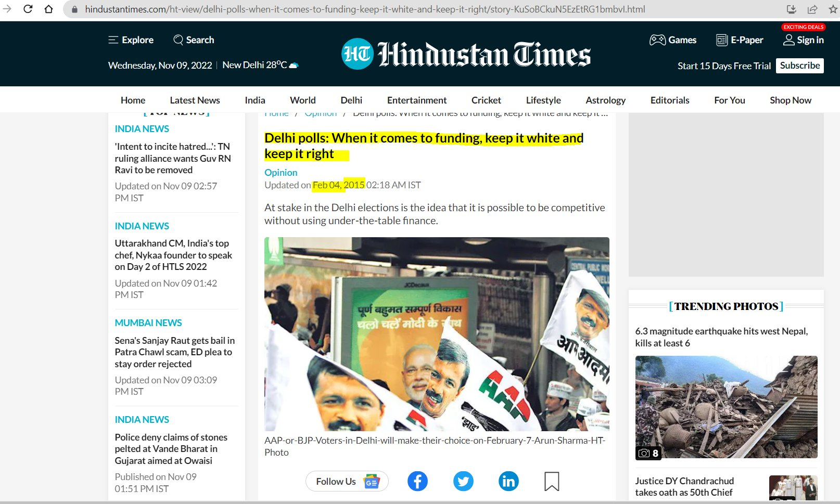Share the article on Twitter
Screen dimensions: 840x504
point(463,481)
